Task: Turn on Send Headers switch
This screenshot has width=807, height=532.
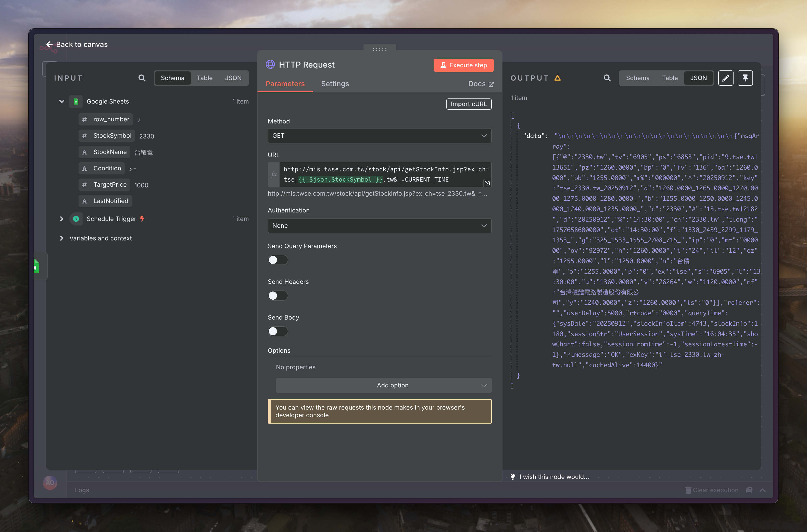Action: coord(278,296)
